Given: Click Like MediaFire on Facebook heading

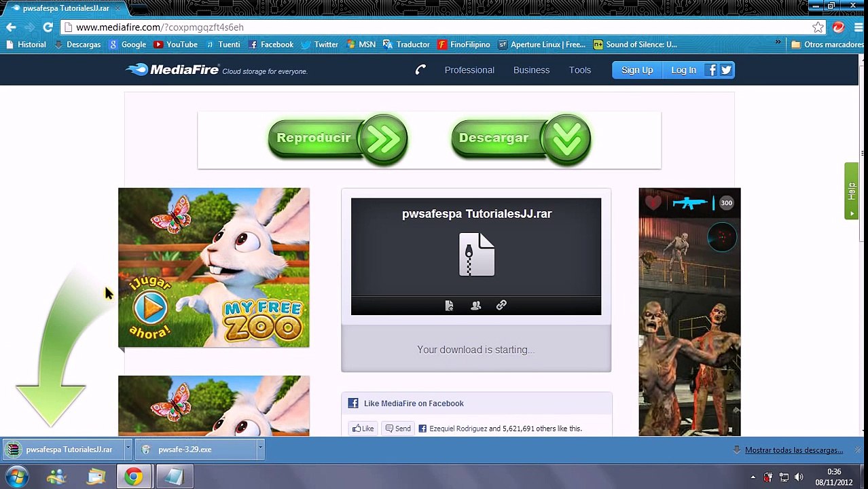Looking at the screenshot, I should click(x=414, y=403).
